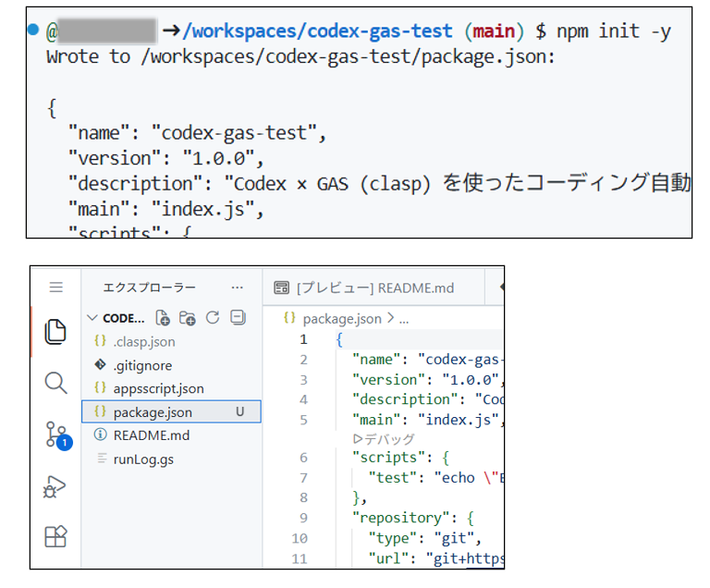Open .gitignore file

click(x=172, y=365)
